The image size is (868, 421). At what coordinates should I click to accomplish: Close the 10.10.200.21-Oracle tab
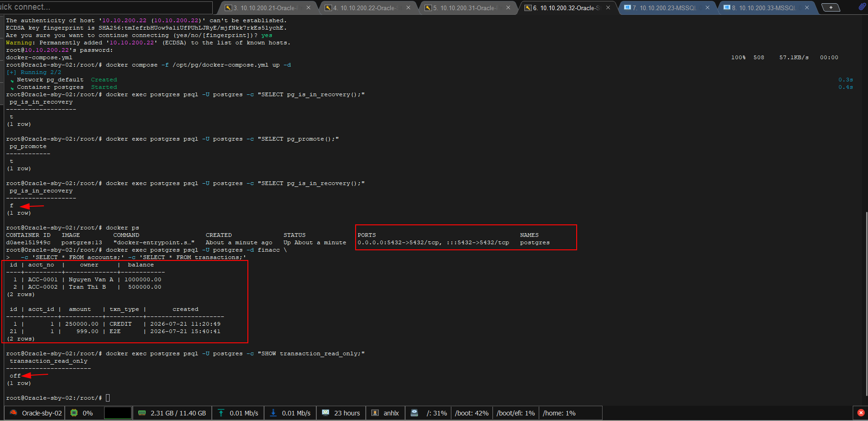click(x=308, y=7)
